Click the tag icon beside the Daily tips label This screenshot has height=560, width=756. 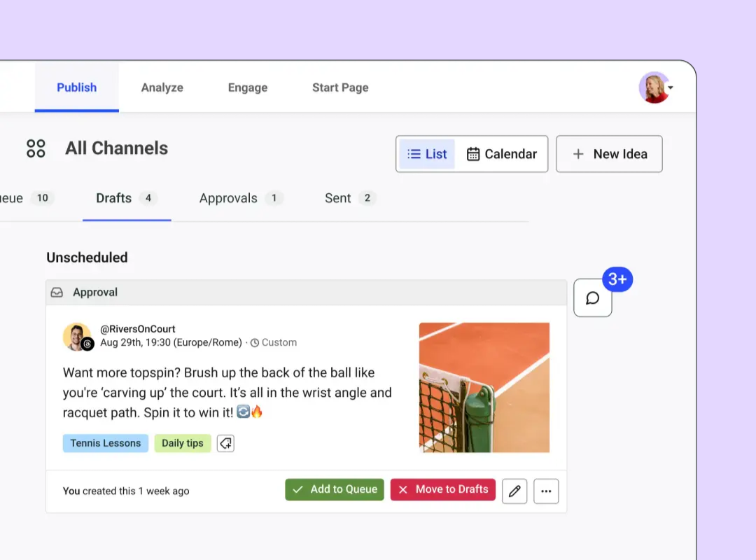(225, 443)
